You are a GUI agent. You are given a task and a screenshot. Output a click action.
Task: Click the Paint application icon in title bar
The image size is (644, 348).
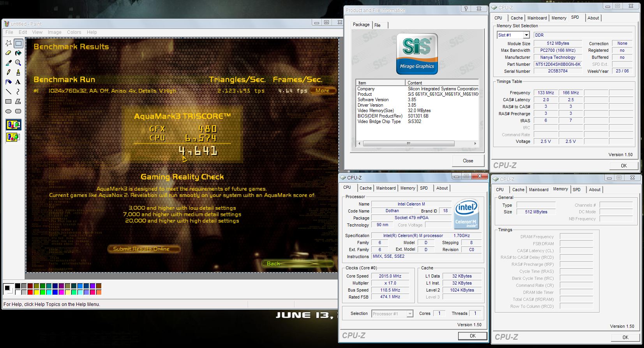(x=6, y=24)
